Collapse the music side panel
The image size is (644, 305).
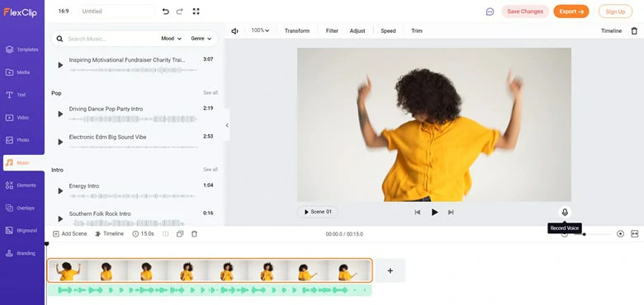(227, 125)
